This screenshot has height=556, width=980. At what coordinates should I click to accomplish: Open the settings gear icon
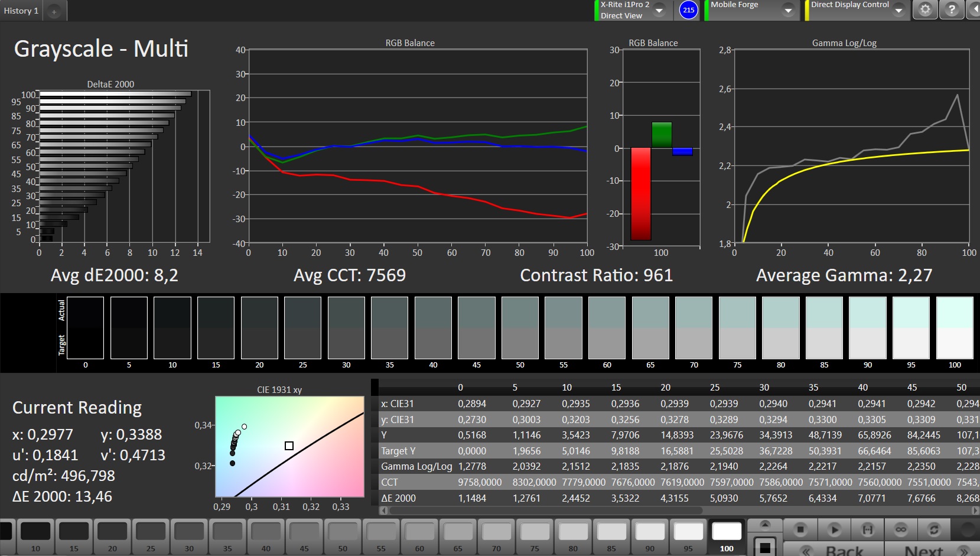coord(925,9)
